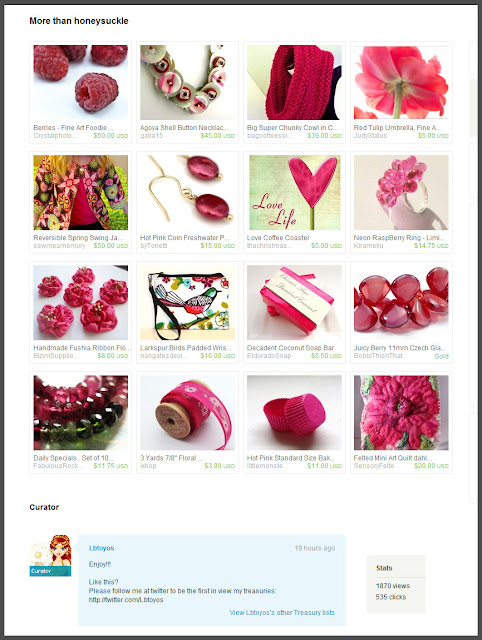
Task: Open View Lbtoyos's other Treasury lists
Action: tap(282, 613)
